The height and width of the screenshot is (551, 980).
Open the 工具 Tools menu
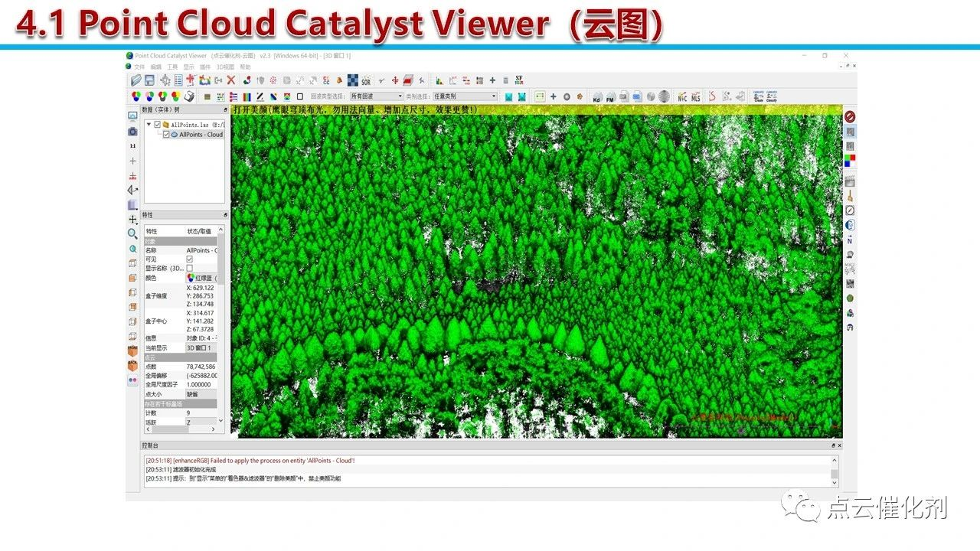[172, 67]
